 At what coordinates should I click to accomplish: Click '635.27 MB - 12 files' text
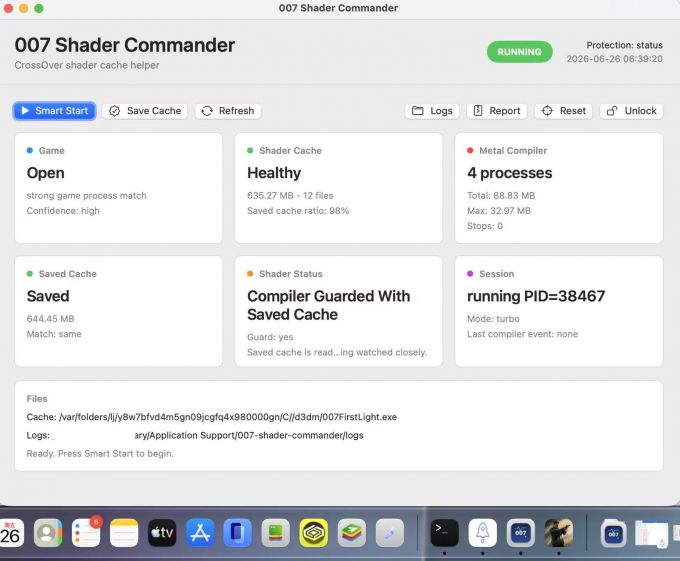coord(290,196)
